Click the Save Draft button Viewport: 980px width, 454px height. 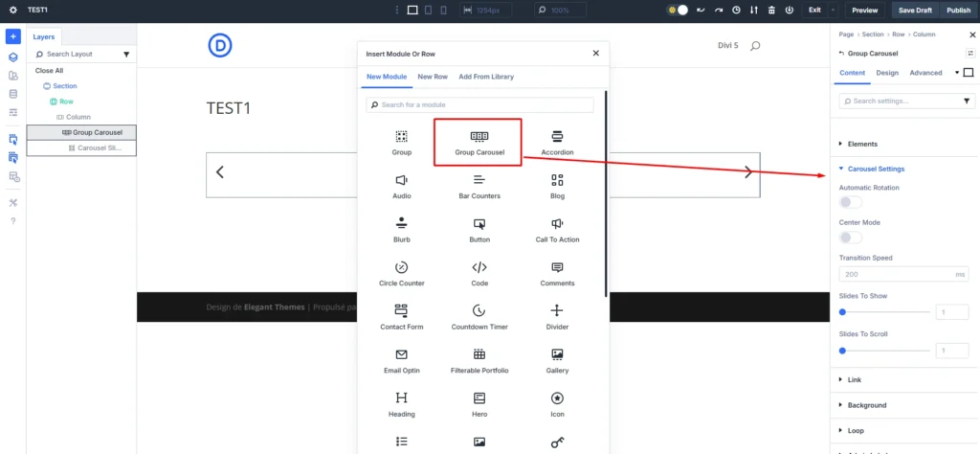[x=916, y=10]
